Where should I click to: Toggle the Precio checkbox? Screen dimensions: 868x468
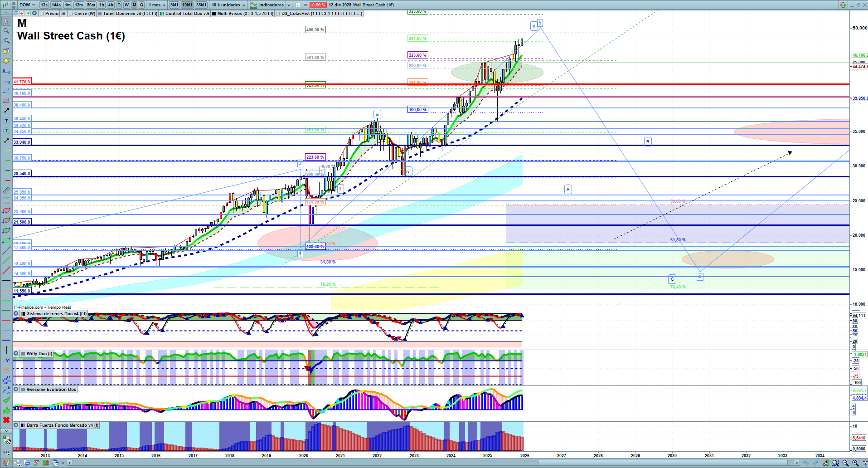(x=42, y=14)
